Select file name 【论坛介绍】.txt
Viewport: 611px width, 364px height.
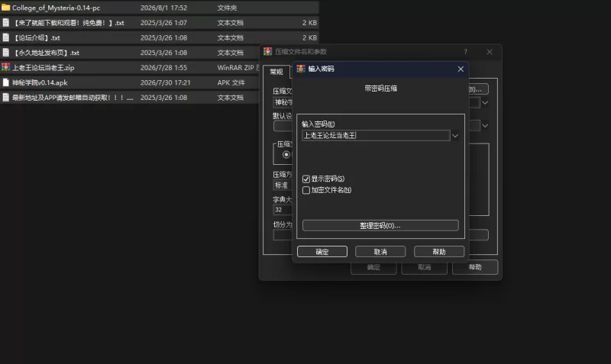(36, 37)
